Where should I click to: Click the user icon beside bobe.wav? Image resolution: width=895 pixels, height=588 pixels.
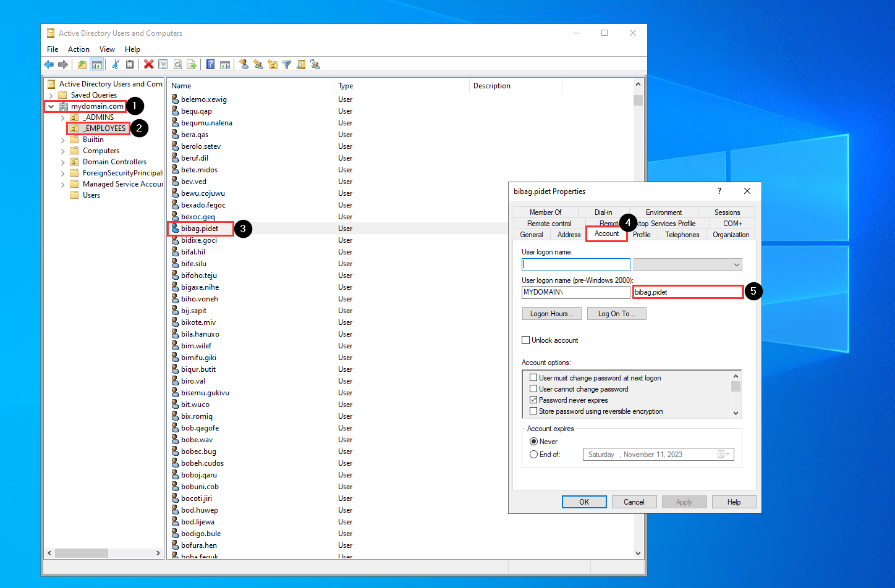tap(175, 440)
